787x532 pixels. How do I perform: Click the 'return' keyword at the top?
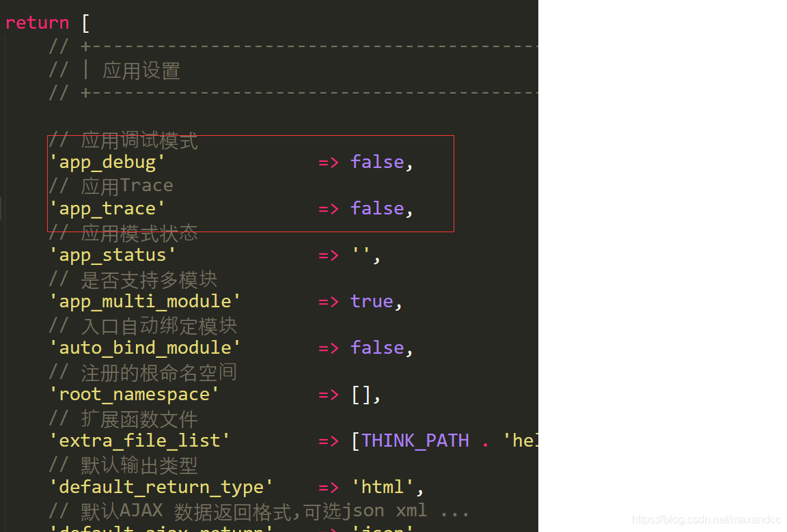tap(37, 23)
